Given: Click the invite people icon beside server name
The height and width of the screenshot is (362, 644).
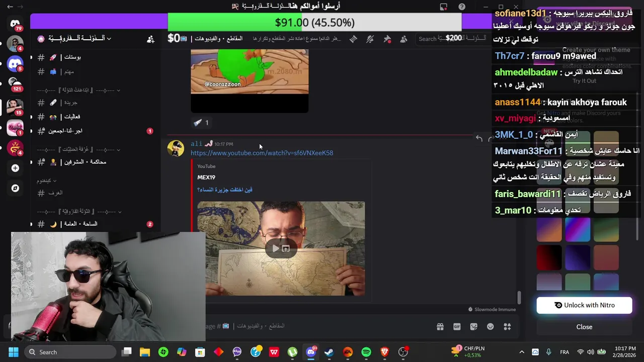Looking at the screenshot, I should [150, 39].
